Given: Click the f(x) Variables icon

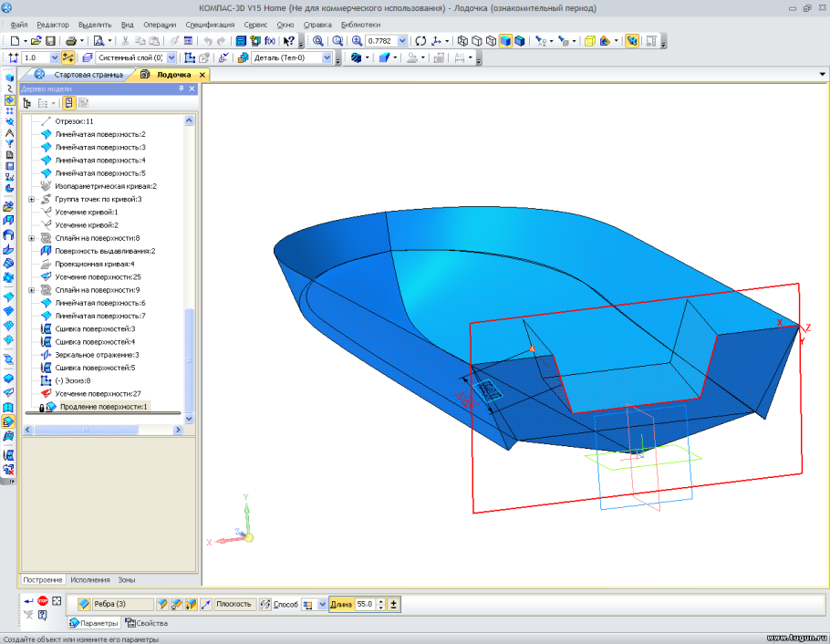Looking at the screenshot, I should pyautogui.click(x=270, y=41).
